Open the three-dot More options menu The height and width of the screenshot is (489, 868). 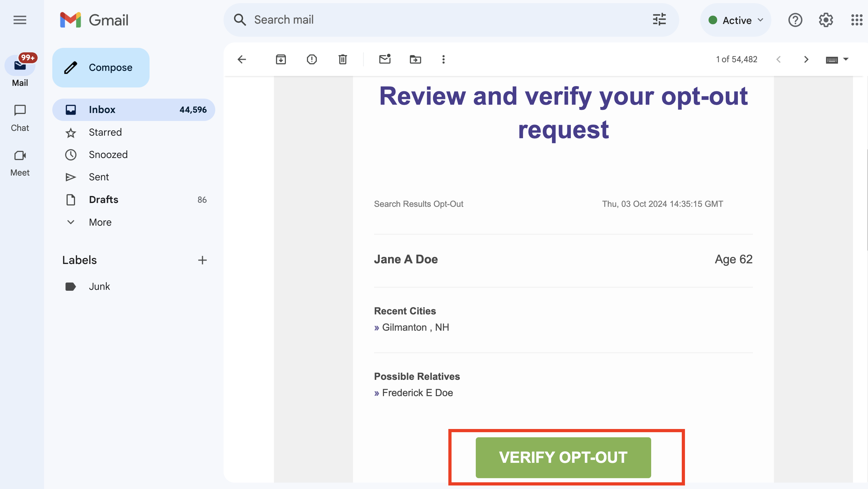(444, 59)
